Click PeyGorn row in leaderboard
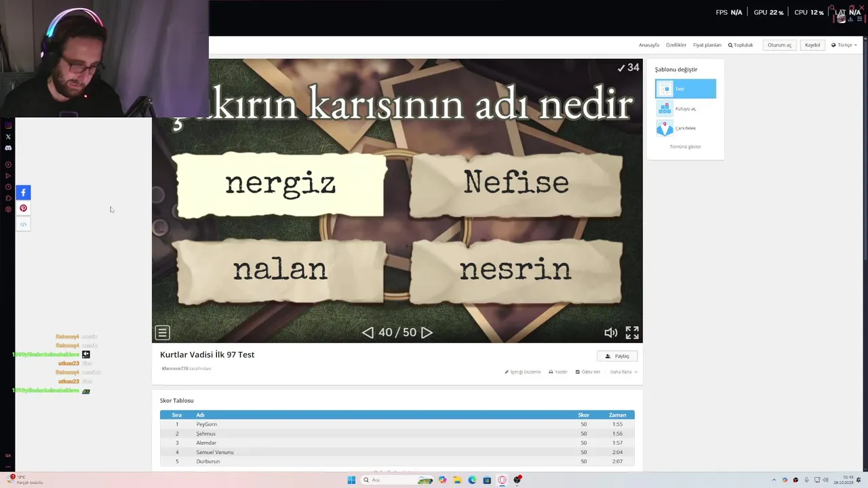 pos(397,424)
